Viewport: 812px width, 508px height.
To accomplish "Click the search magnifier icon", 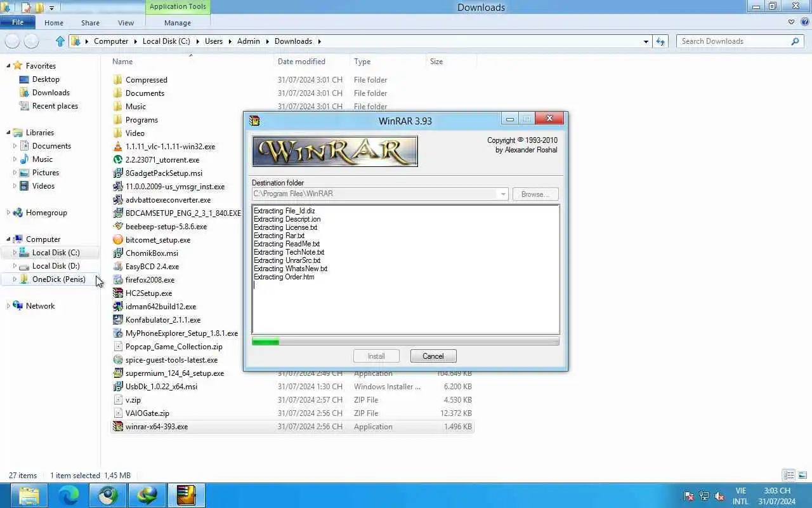I will point(795,41).
